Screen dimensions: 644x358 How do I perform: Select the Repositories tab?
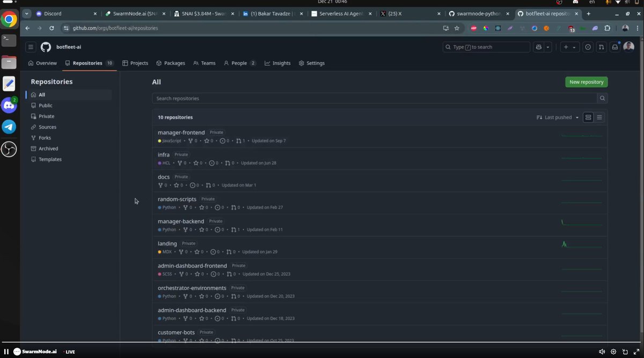(89, 63)
